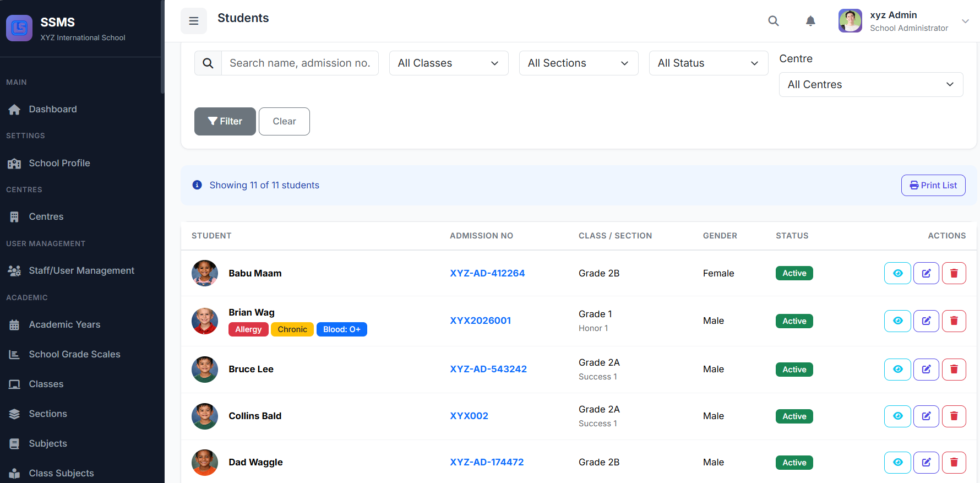Click the sidebar vertical scrollbar

click(162, 47)
